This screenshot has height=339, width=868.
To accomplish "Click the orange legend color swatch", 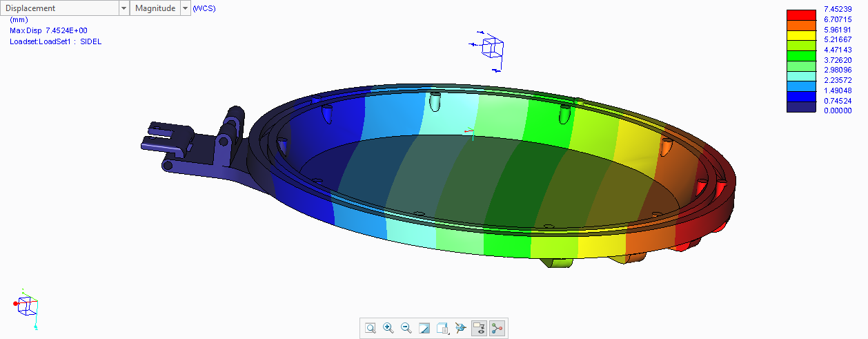I will pyautogui.click(x=800, y=25).
